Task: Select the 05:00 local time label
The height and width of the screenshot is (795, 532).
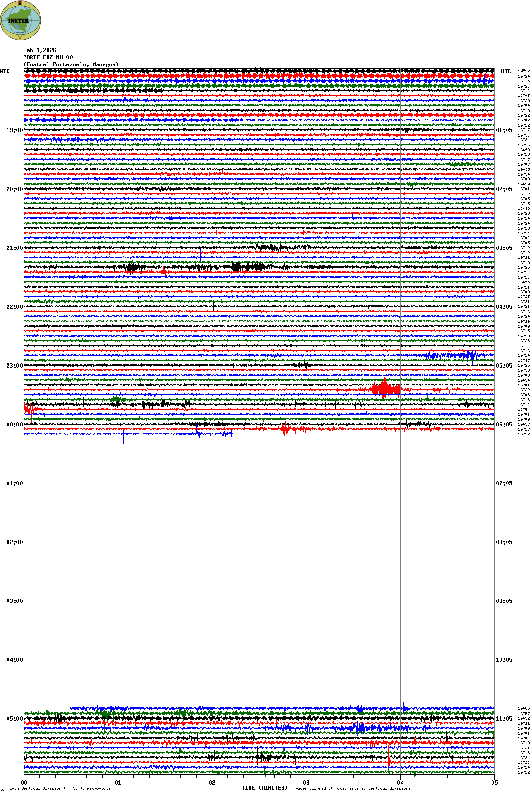Action: [x=14, y=719]
